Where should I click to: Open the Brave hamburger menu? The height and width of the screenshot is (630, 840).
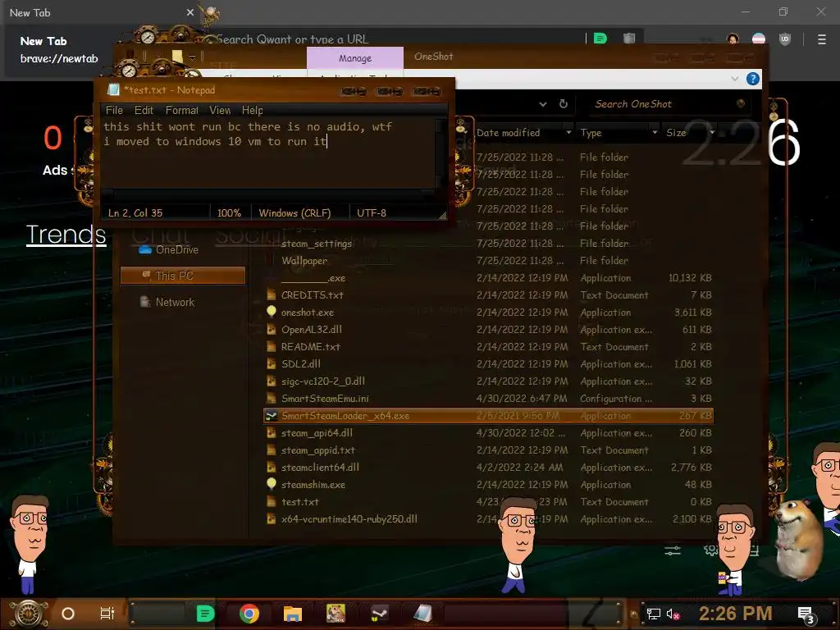click(x=821, y=39)
